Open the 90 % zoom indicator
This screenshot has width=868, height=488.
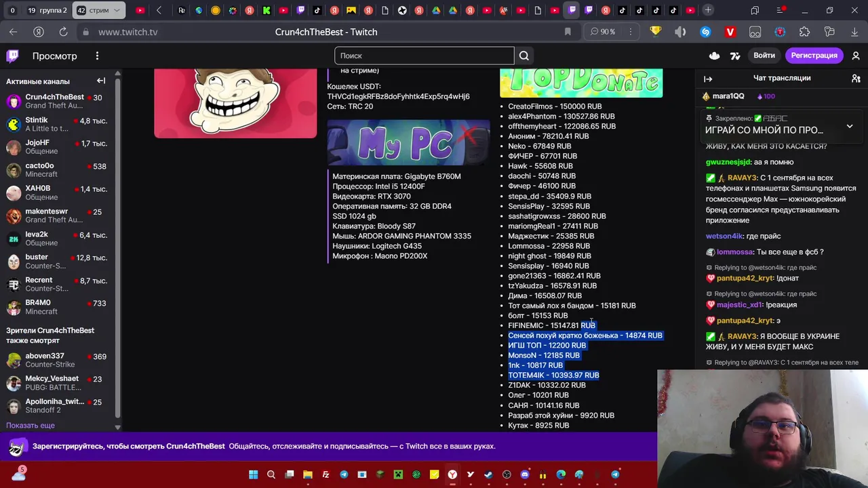(x=603, y=32)
